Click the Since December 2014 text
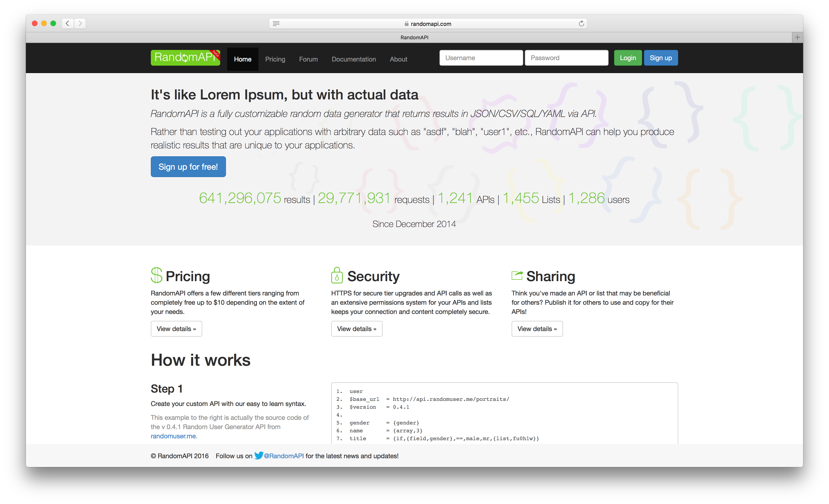The height and width of the screenshot is (504, 829). 414,224
